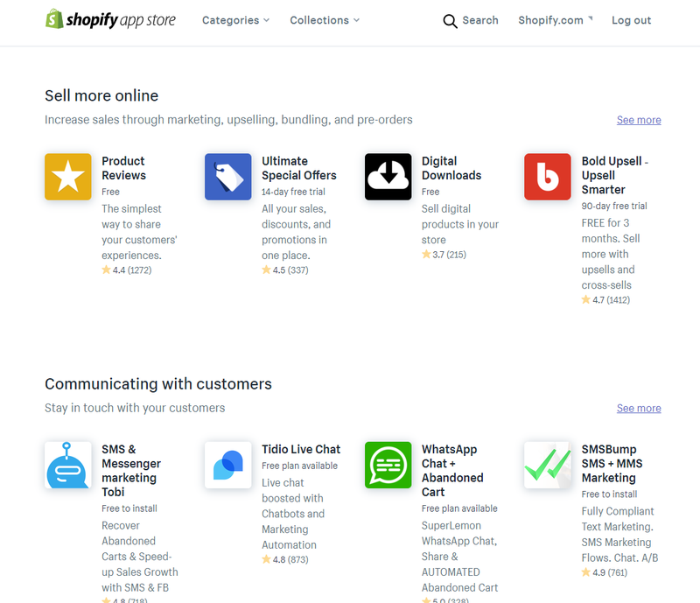This screenshot has width=700, height=603.
Task: Click the Categories chevron arrow
Action: 267,20
